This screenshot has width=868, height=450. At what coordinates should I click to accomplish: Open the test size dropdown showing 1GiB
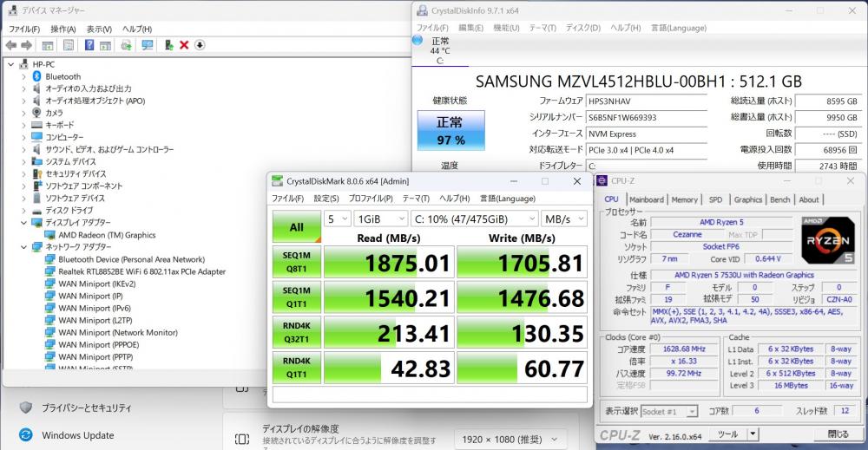[x=381, y=218]
